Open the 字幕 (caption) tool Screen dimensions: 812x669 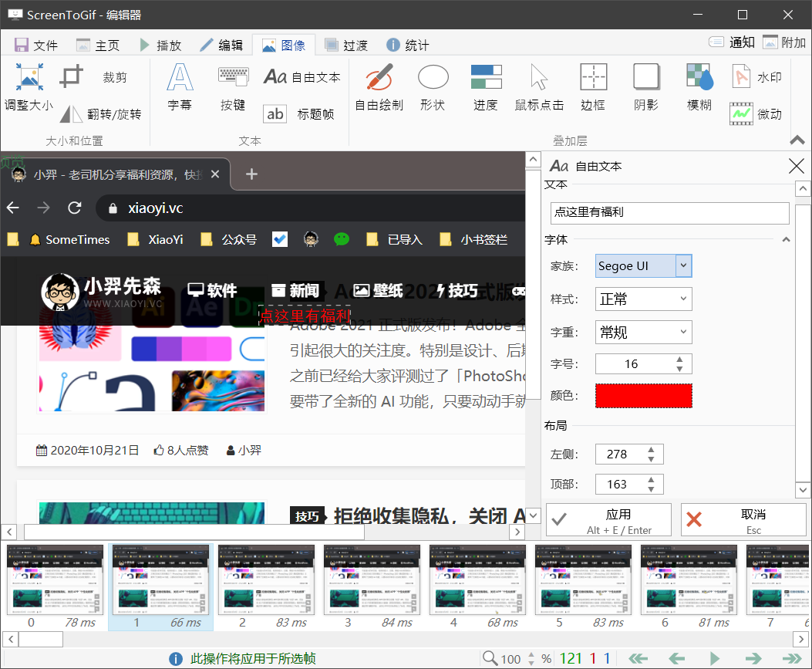tap(179, 85)
